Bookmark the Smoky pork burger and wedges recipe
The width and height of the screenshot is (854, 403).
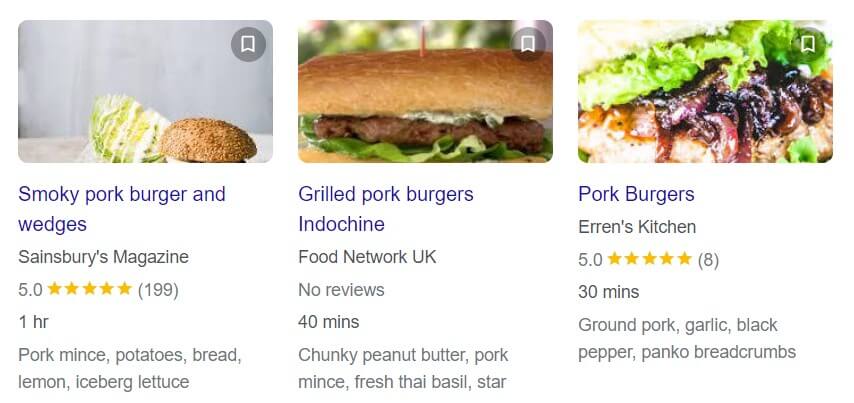249,44
